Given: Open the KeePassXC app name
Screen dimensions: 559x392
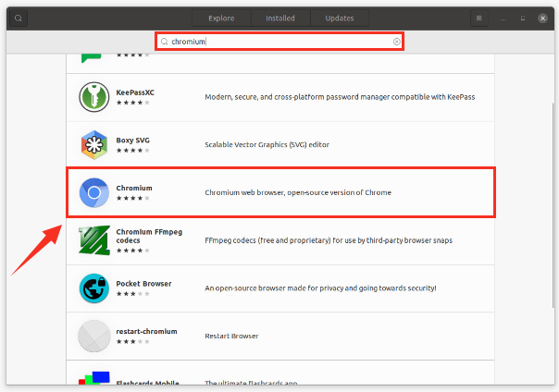Looking at the screenshot, I should [x=135, y=92].
